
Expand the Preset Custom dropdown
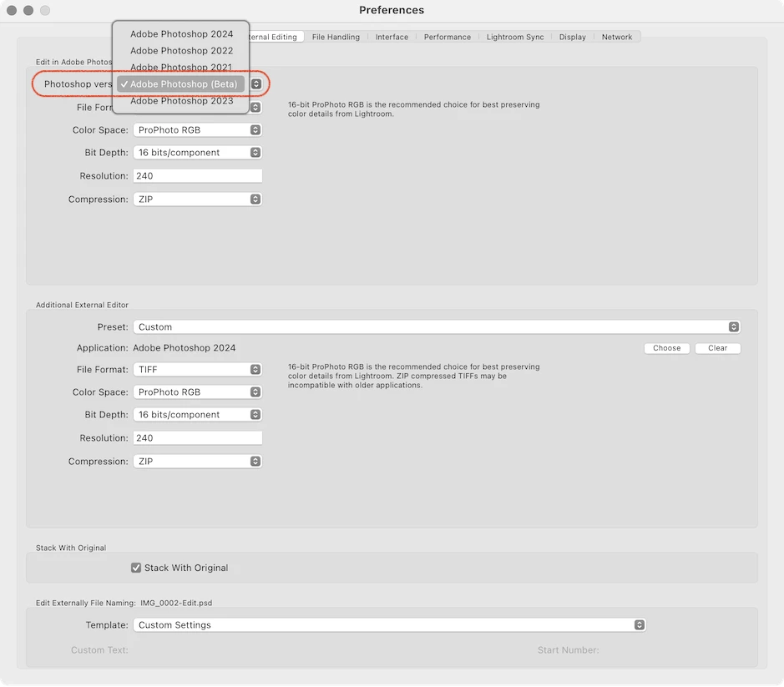point(437,327)
